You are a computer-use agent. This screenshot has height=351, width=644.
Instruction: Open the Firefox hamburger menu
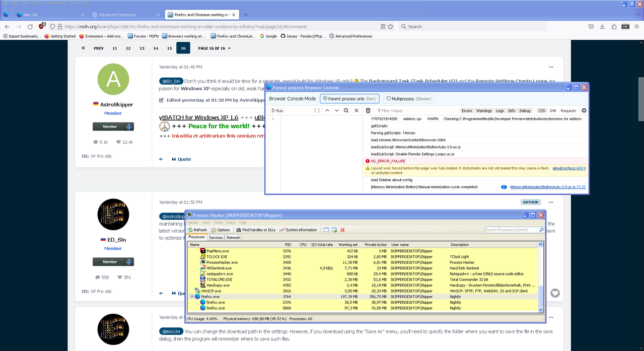click(636, 27)
